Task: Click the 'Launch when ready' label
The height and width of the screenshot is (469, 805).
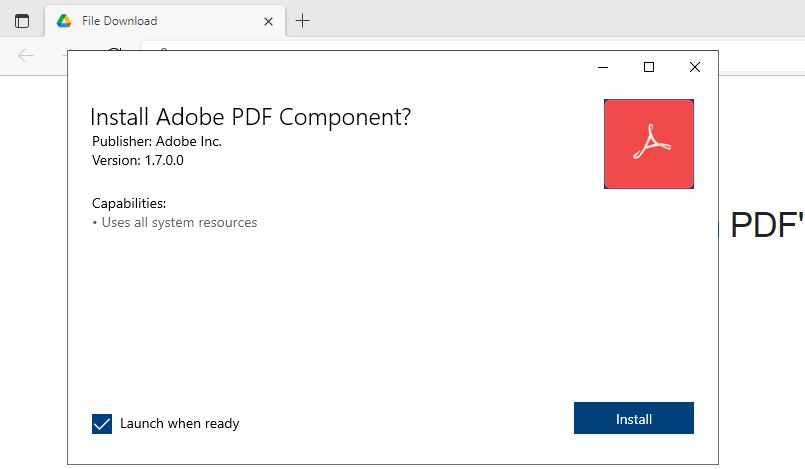Action: [180, 424]
